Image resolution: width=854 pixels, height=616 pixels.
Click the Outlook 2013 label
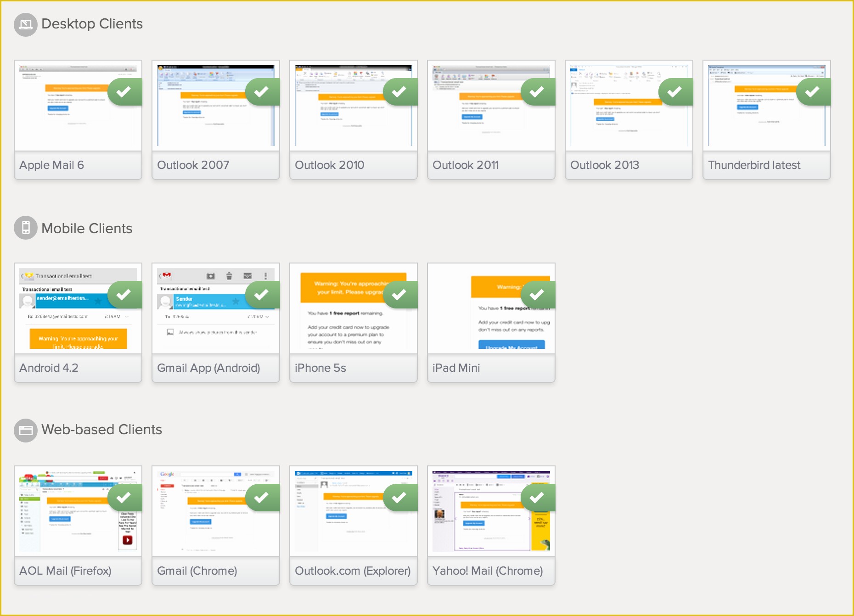pyautogui.click(x=604, y=165)
